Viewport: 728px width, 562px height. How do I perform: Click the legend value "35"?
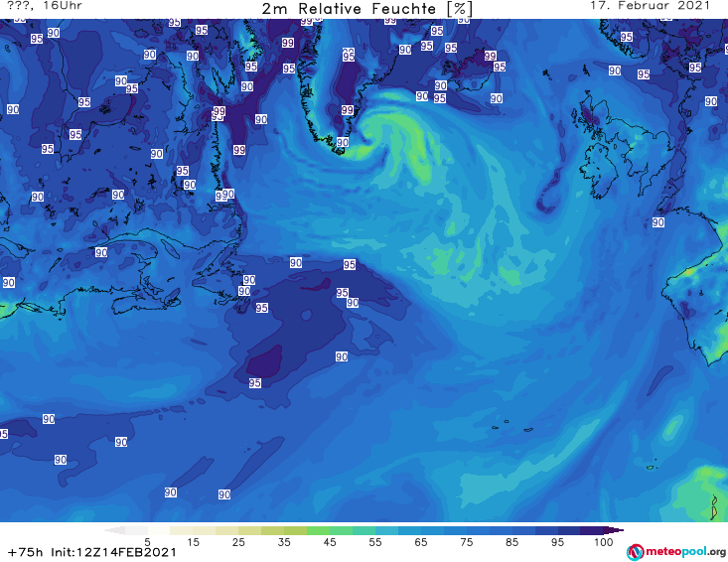[284, 542]
